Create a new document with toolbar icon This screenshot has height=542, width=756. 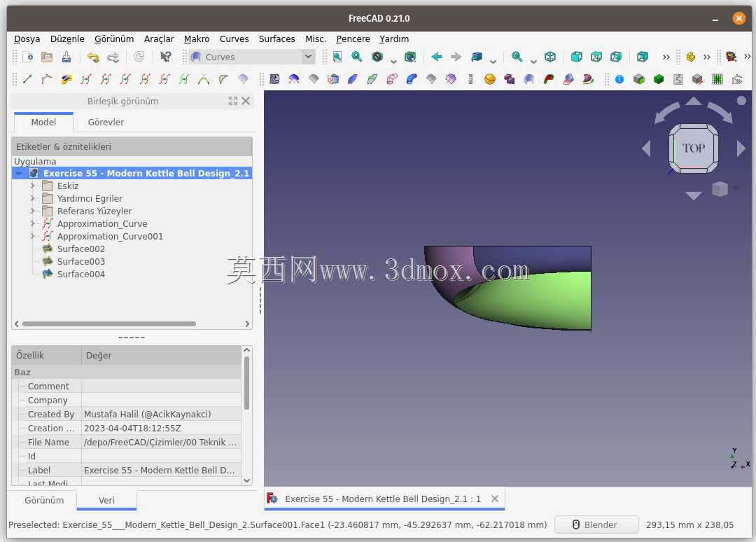[x=27, y=57]
